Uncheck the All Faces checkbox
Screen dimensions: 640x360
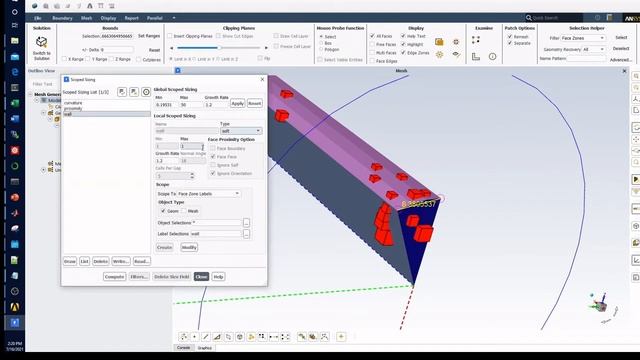tap(372, 36)
